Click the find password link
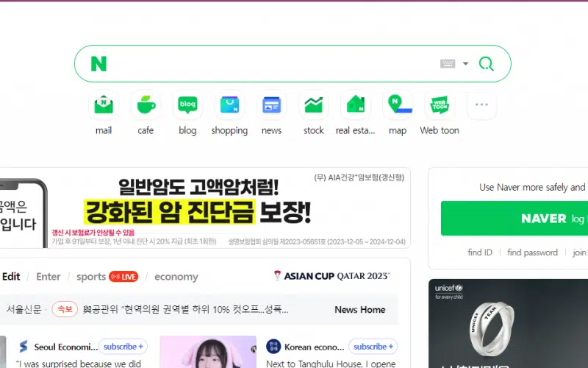This screenshot has width=588, height=368. click(532, 252)
